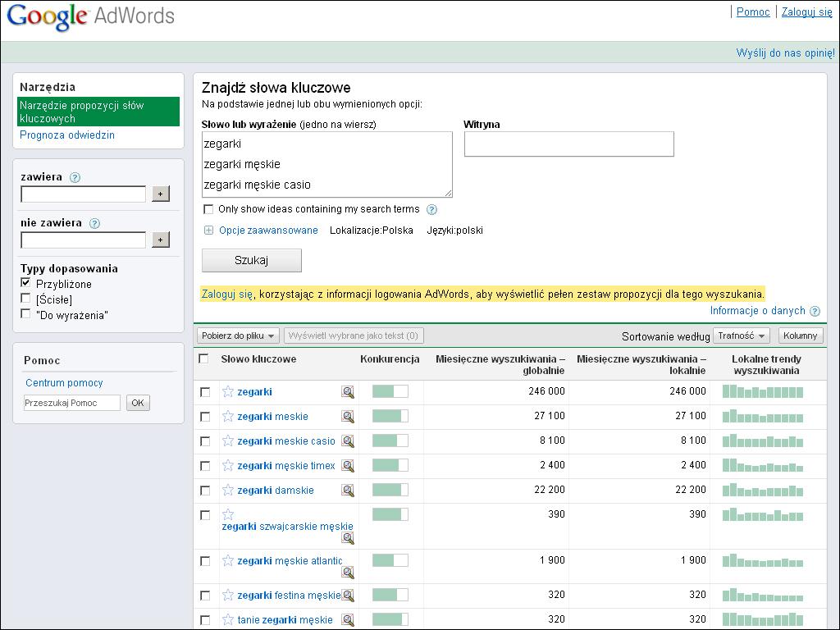Open 'Centrum pomocy' link
Image resolution: width=840 pixels, height=630 pixels.
[64, 383]
